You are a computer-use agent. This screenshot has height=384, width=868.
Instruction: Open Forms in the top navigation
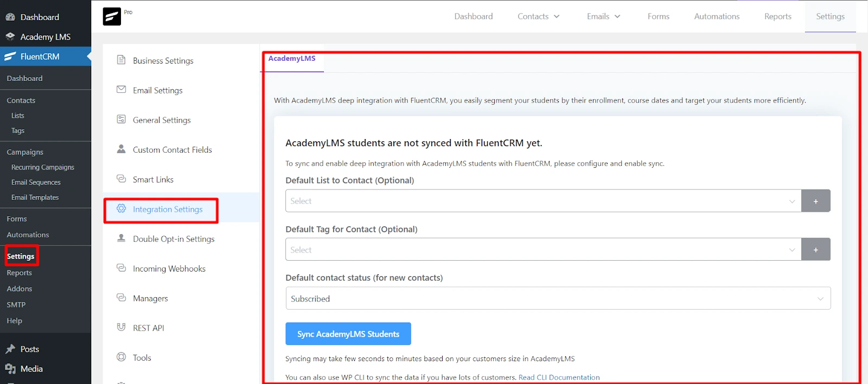click(x=659, y=16)
